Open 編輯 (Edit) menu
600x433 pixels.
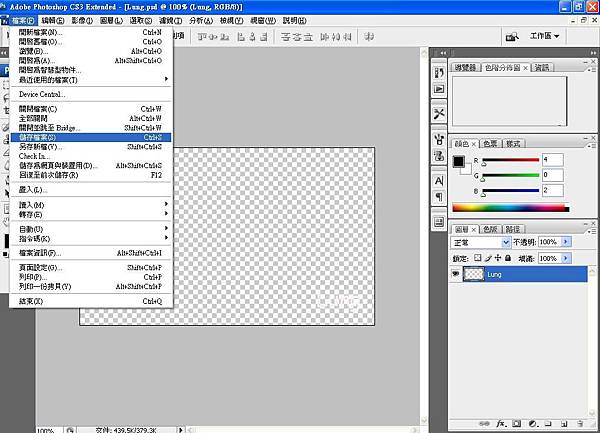coord(52,21)
